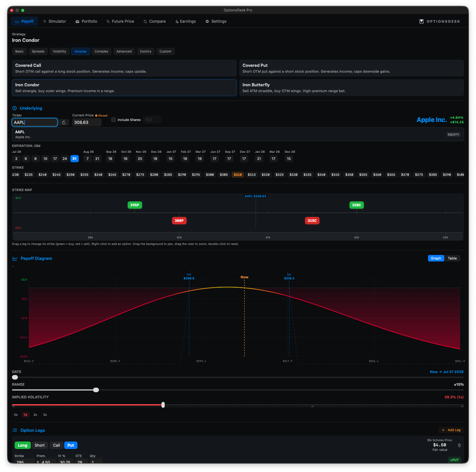Switch payoff view to Table
The width and height of the screenshot is (476, 472).
pos(452,258)
